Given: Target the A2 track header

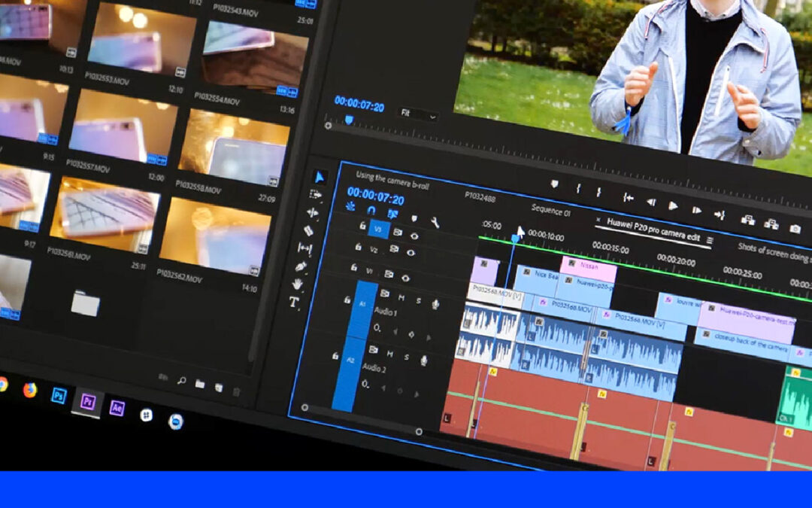Looking at the screenshot, I should tap(349, 374).
